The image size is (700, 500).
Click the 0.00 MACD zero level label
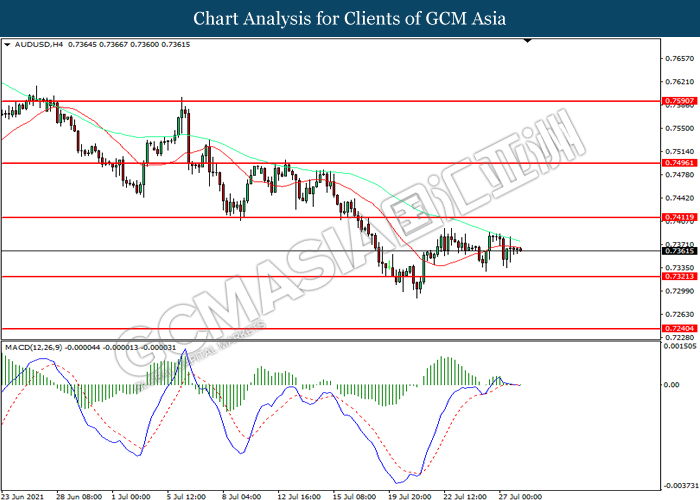point(672,385)
